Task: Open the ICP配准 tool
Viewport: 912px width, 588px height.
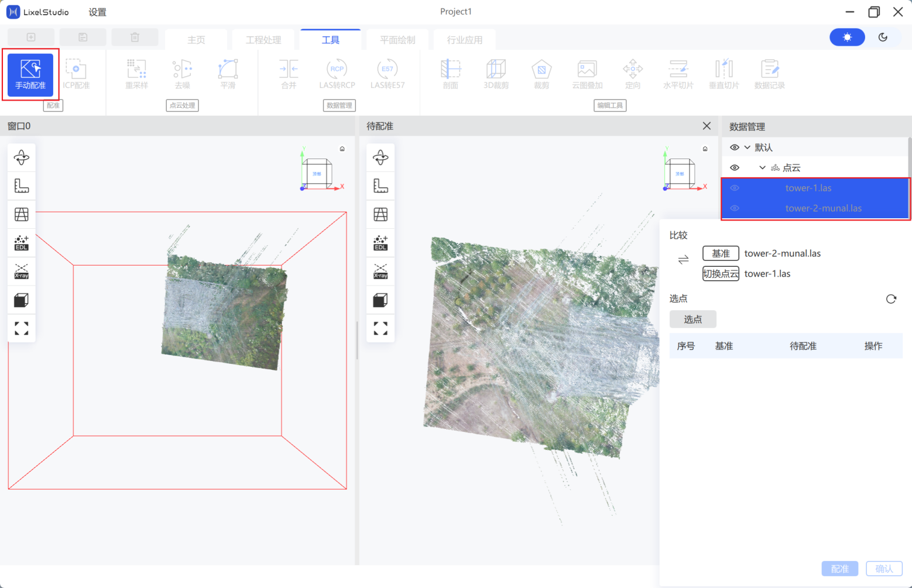Action: coord(76,74)
